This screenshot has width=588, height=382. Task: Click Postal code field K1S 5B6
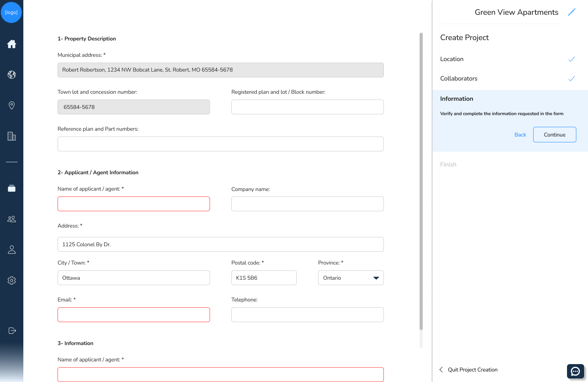point(264,278)
